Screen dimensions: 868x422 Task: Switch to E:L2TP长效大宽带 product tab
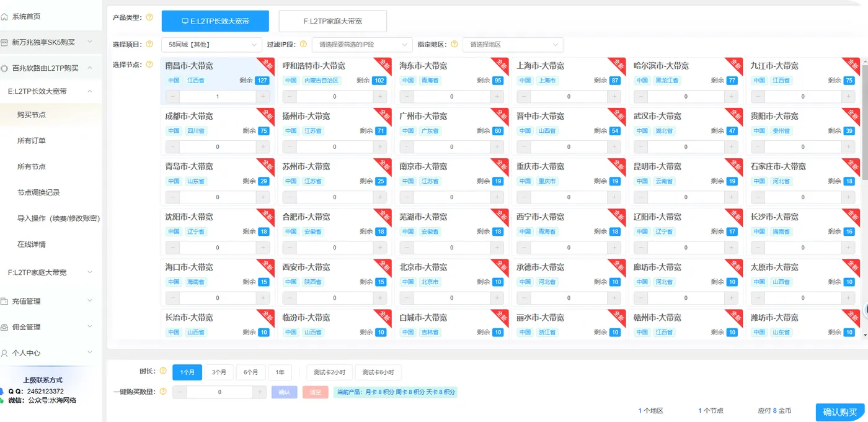215,21
